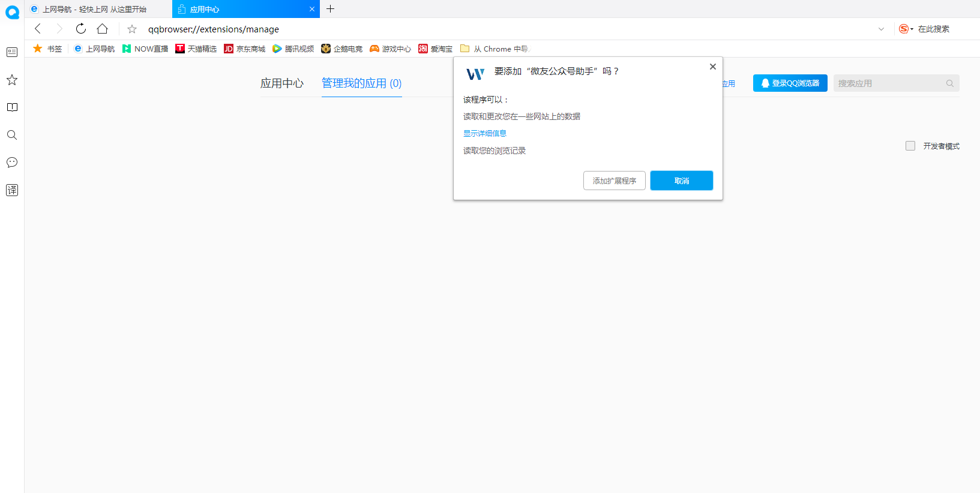The height and width of the screenshot is (493, 980).
Task: Go to the home page icon
Action: (103, 29)
